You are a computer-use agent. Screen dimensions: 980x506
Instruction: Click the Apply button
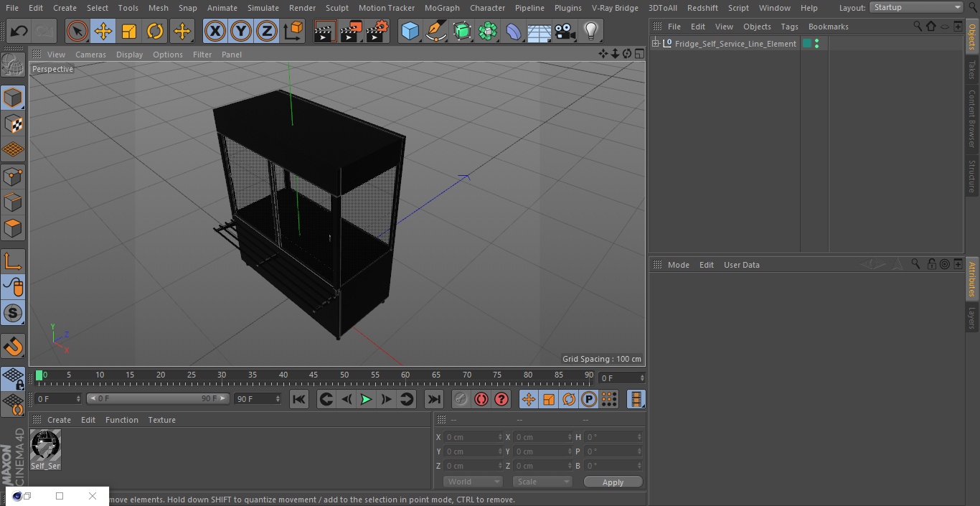click(x=613, y=482)
